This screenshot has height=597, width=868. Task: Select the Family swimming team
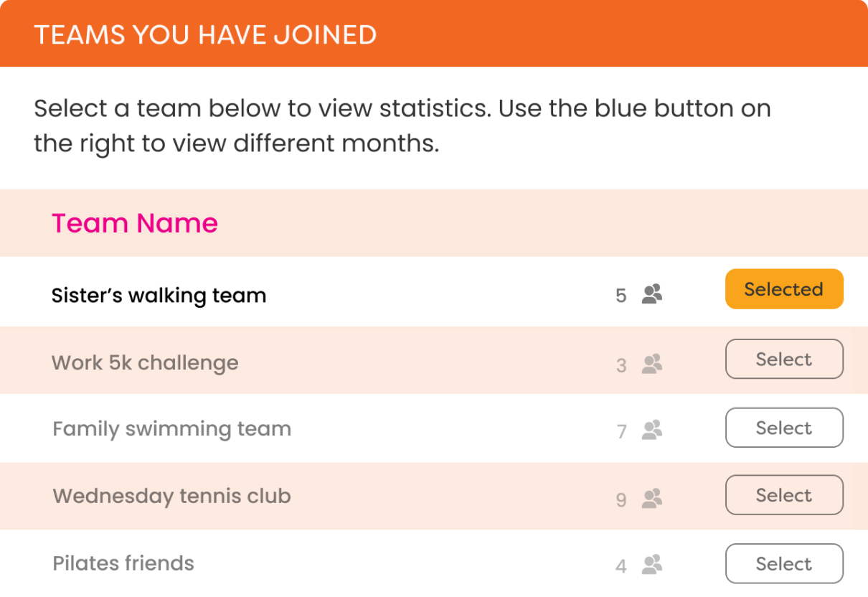(x=784, y=428)
